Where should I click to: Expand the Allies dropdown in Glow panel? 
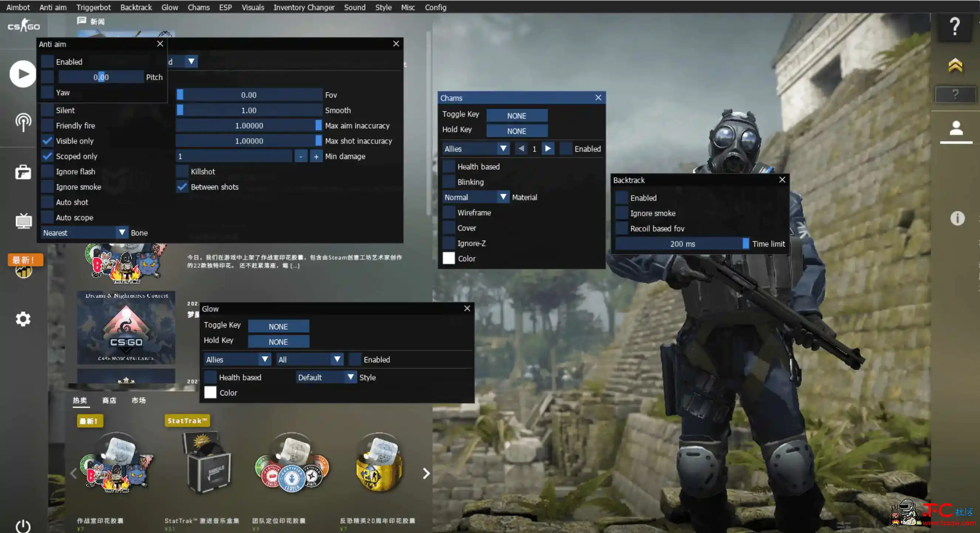(x=265, y=360)
